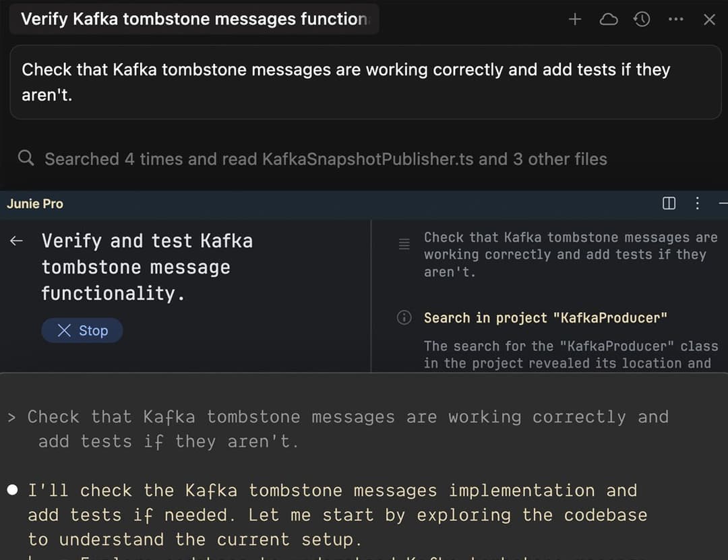Click the plus icon for new chat
Image resolution: width=728 pixels, height=560 pixels.
[x=575, y=20]
